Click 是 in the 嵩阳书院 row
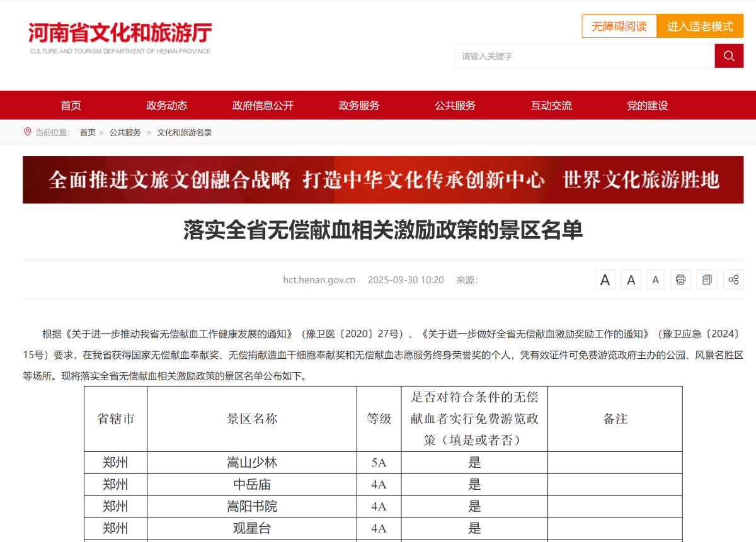 coord(474,507)
